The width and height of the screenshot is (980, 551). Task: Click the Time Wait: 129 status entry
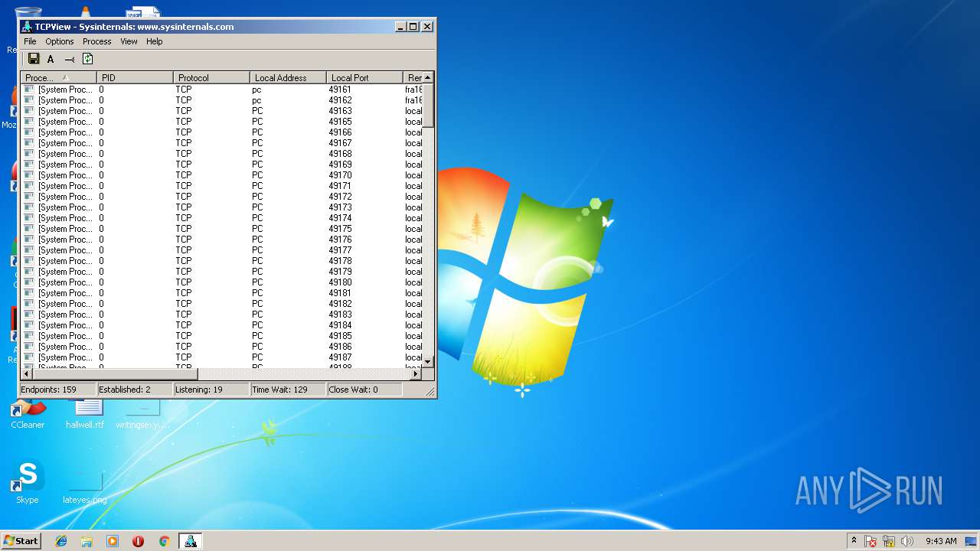(x=288, y=390)
